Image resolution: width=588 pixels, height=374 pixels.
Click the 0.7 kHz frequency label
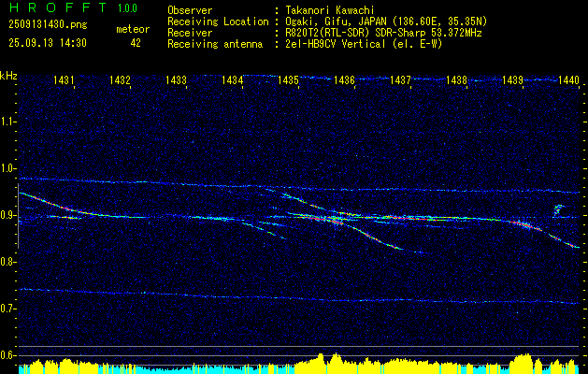pyautogui.click(x=7, y=309)
